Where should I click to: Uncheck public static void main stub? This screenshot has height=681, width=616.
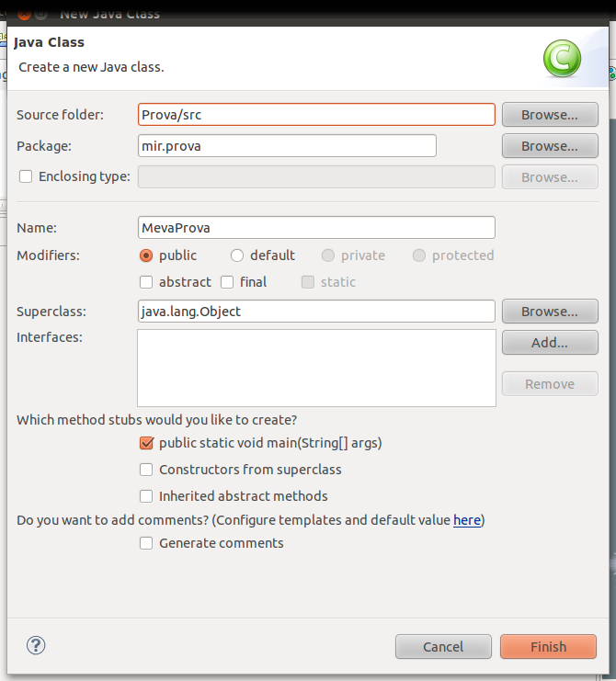pyautogui.click(x=146, y=443)
